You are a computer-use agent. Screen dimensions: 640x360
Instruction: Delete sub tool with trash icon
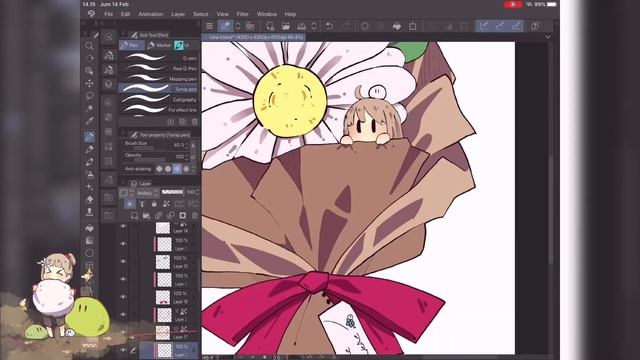195,122
